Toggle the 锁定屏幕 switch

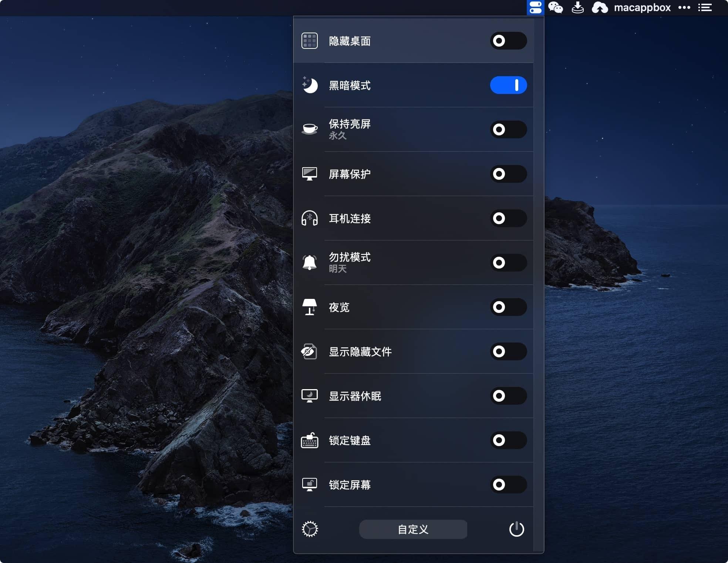(x=508, y=485)
